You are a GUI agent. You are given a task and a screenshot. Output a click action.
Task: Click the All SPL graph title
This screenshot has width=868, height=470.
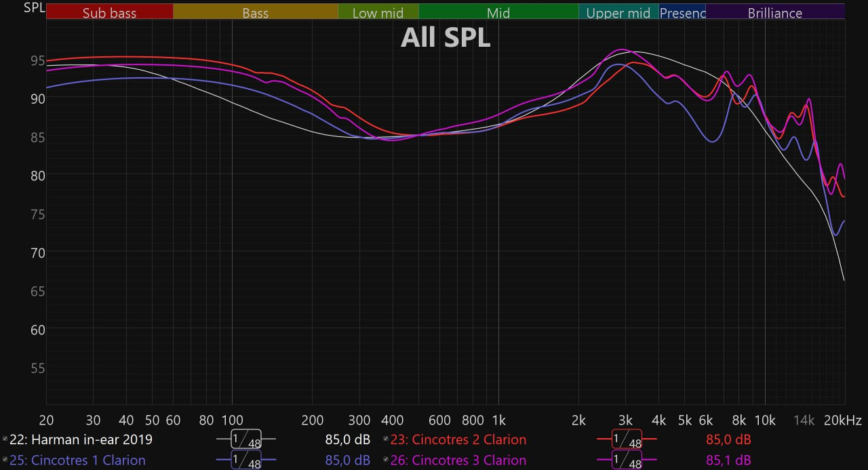click(x=446, y=38)
